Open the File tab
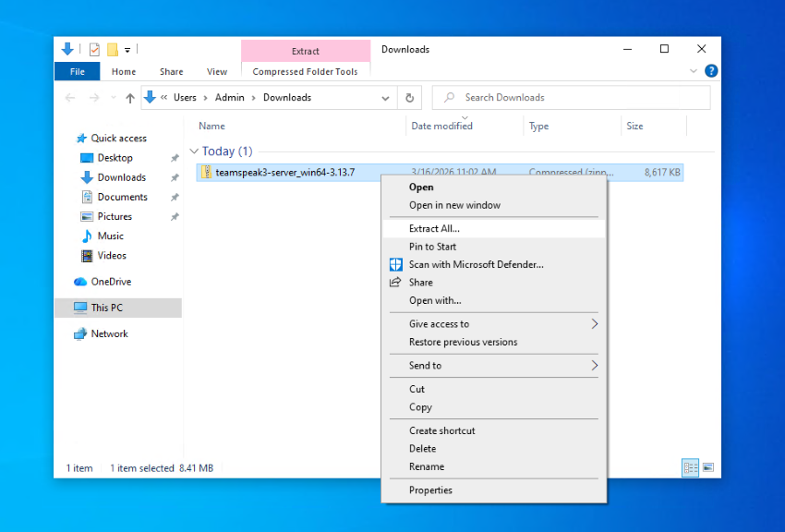Viewport: 785px width, 532px height. [x=78, y=72]
